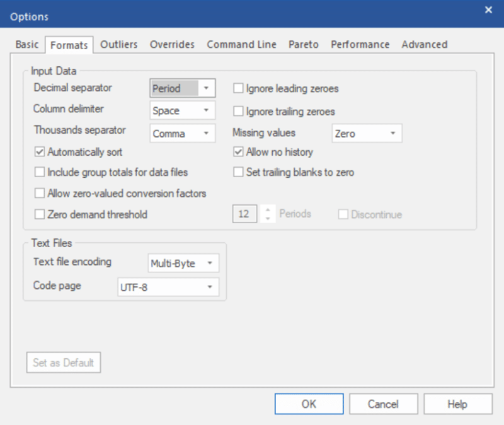Increase Periods with the up arrow

coord(268,209)
